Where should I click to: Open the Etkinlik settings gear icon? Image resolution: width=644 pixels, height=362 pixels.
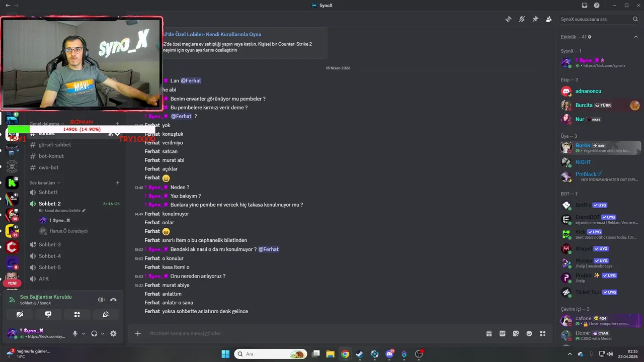(x=590, y=37)
